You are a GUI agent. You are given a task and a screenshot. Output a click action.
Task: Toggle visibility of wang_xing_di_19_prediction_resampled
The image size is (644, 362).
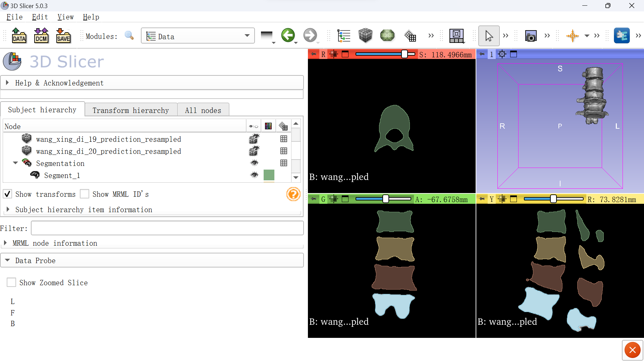254,139
